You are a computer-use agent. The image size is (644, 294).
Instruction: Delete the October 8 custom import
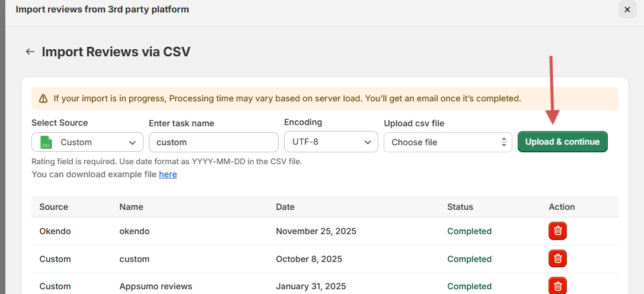tap(557, 258)
